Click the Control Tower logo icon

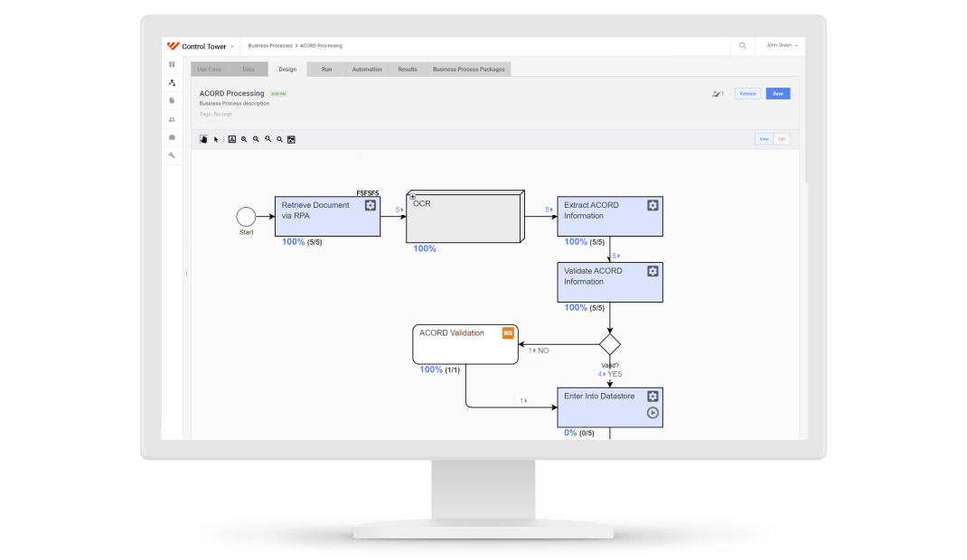pos(173,45)
